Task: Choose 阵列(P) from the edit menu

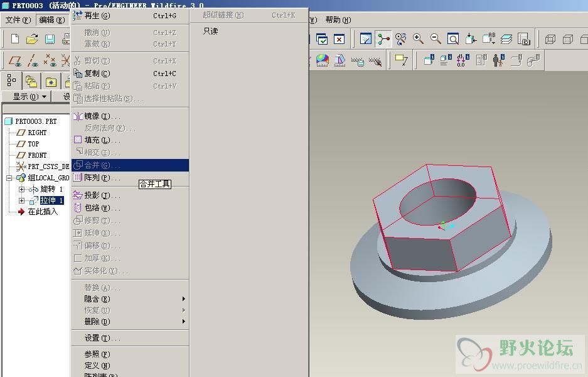Action: tap(130, 178)
